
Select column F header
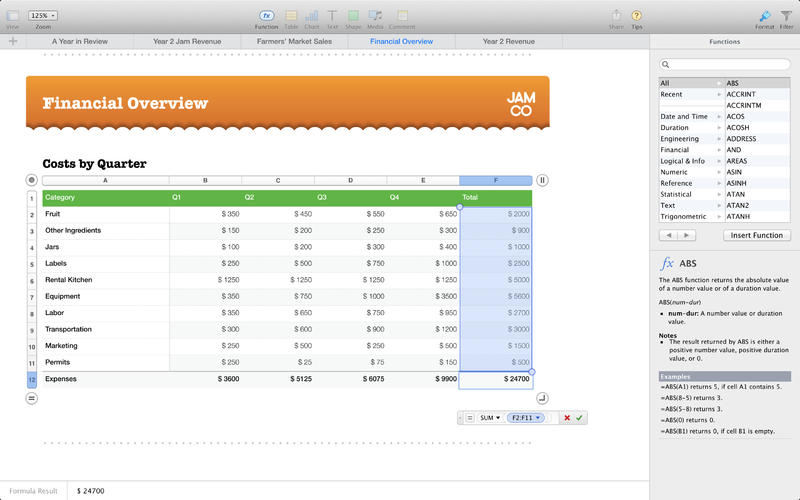point(496,180)
